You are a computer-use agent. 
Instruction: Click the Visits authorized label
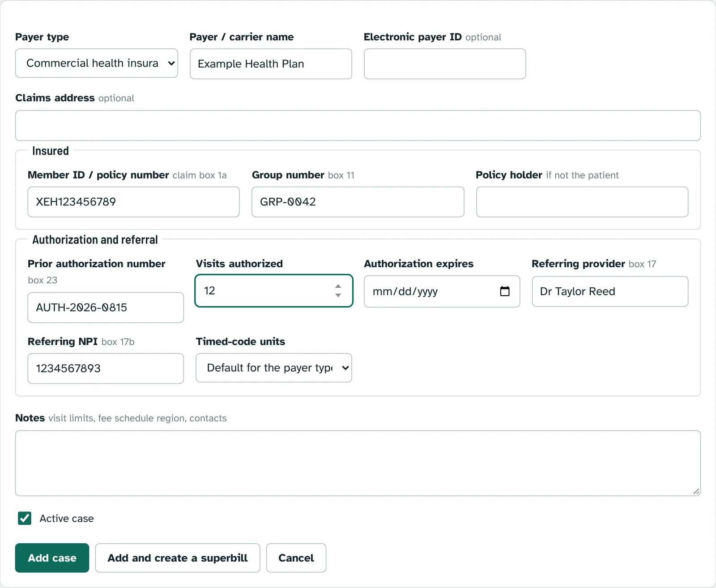tap(239, 264)
